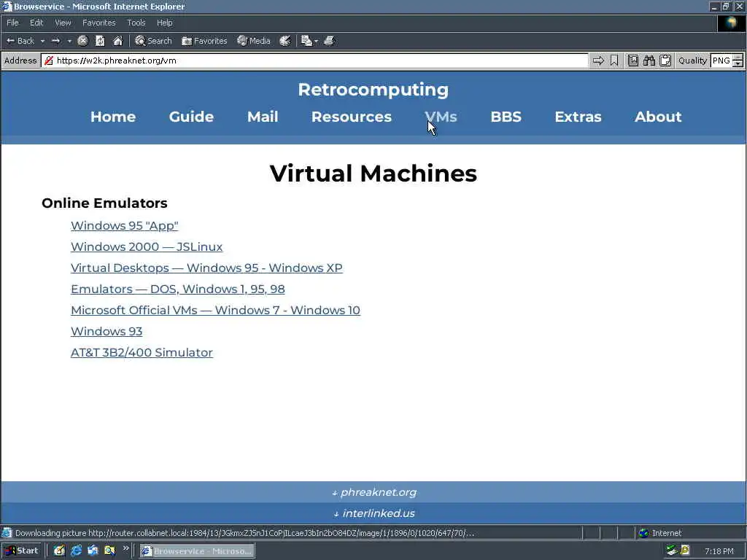
Task: Open the Windows 93 link
Action: point(107,332)
